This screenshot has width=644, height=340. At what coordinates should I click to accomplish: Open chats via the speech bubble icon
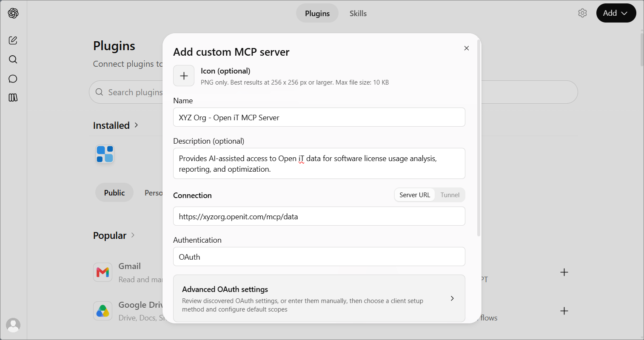point(13,79)
